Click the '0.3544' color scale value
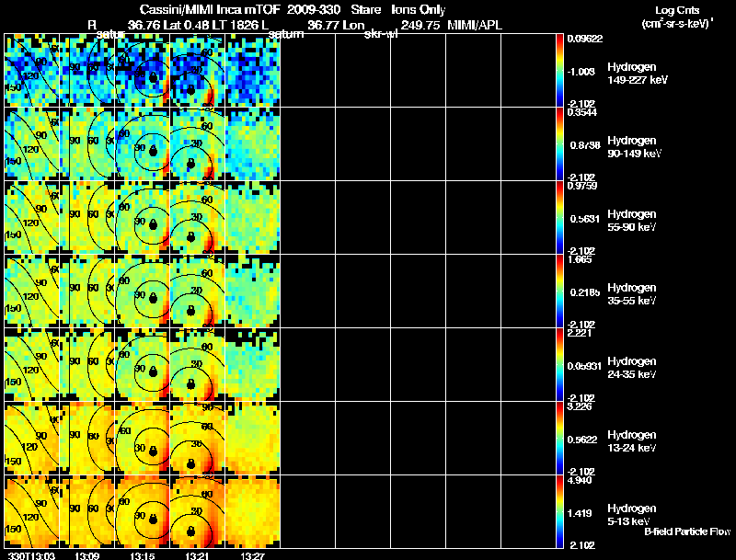736x560 pixels. click(x=582, y=112)
